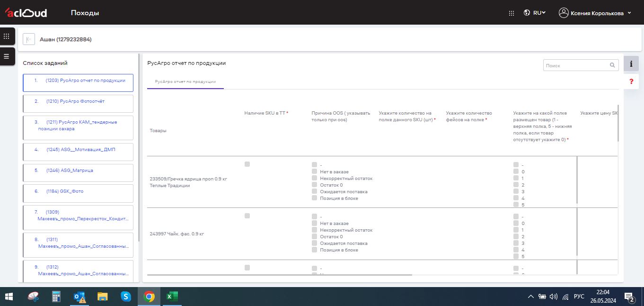Select shelf 1 for 243997 Чайк. row

[x=516, y=230]
